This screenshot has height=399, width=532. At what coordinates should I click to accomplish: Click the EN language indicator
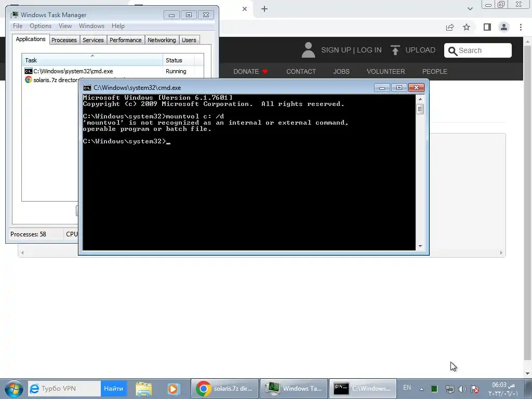407,388
